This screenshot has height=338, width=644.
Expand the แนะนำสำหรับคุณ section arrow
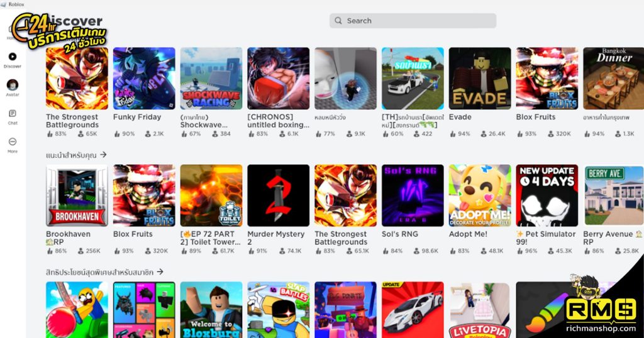(x=103, y=155)
